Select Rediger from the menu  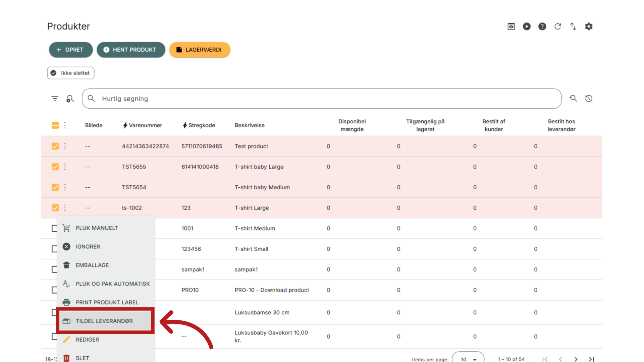pos(106,340)
